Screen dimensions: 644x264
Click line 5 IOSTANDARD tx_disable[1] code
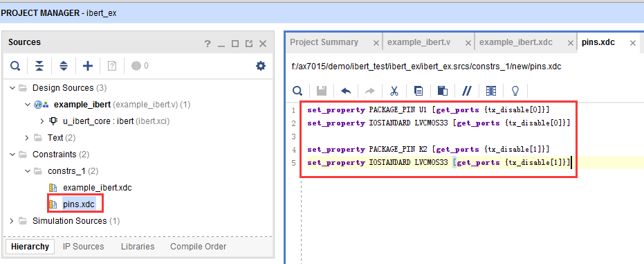[x=439, y=162]
